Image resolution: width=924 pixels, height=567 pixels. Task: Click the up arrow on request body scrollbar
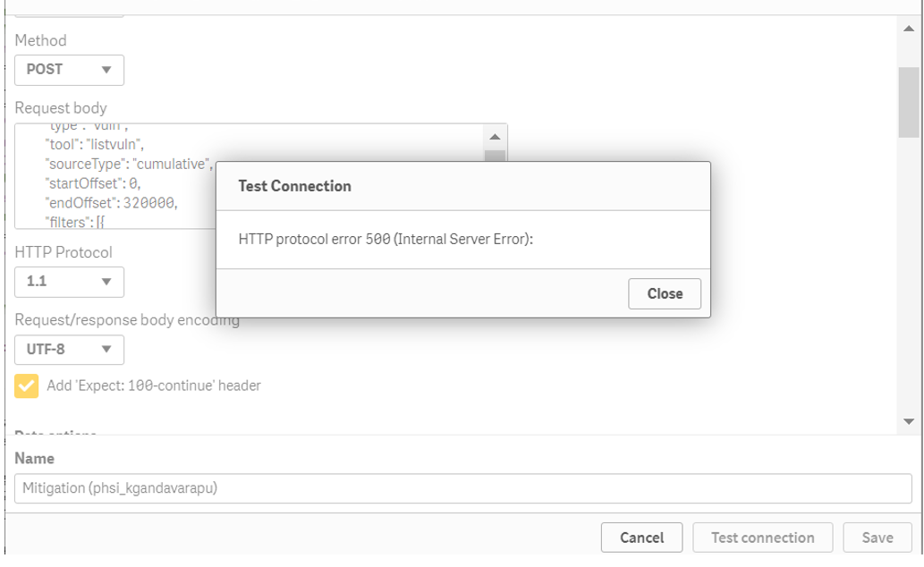[495, 137]
